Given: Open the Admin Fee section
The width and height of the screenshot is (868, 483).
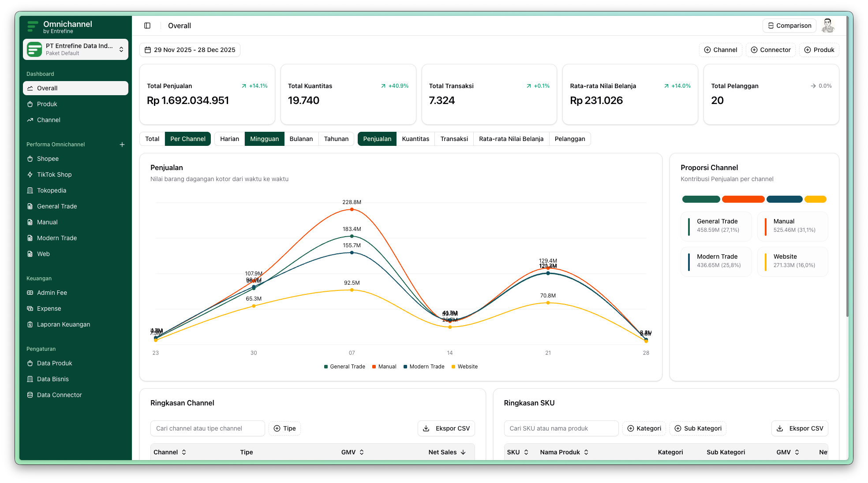Looking at the screenshot, I should (x=52, y=293).
